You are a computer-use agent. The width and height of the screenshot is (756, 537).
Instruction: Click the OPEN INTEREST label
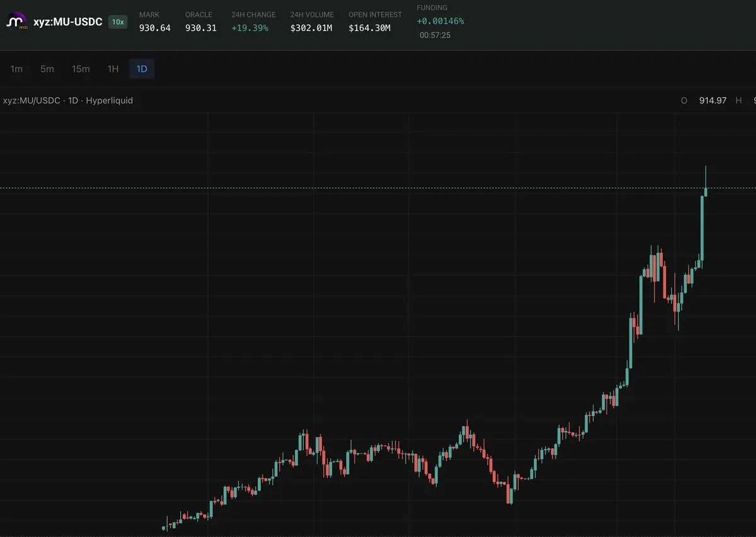[x=375, y=14]
